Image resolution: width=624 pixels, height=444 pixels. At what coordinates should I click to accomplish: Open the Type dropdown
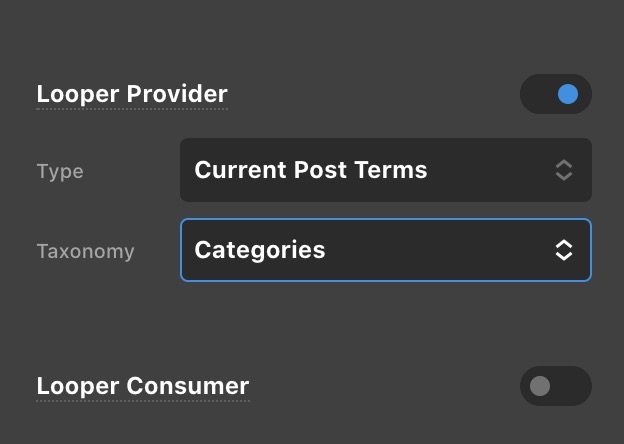(x=385, y=170)
